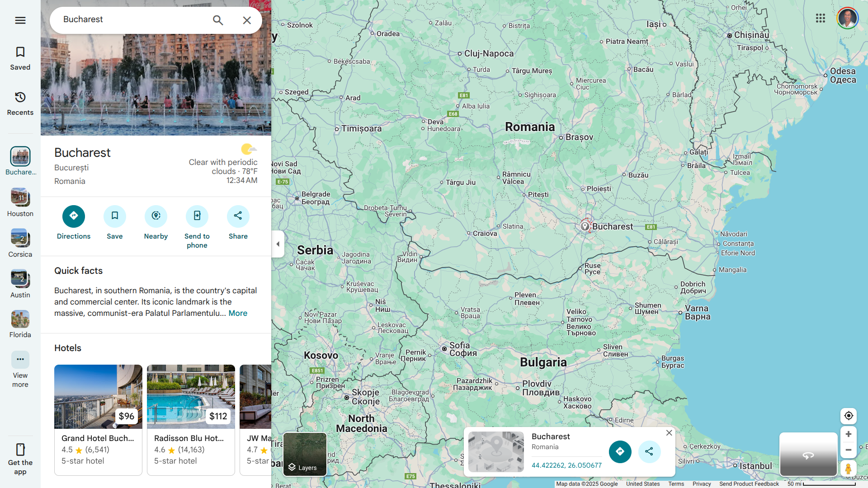
Task: Open Google apps grid
Action: pyautogui.click(x=820, y=18)
